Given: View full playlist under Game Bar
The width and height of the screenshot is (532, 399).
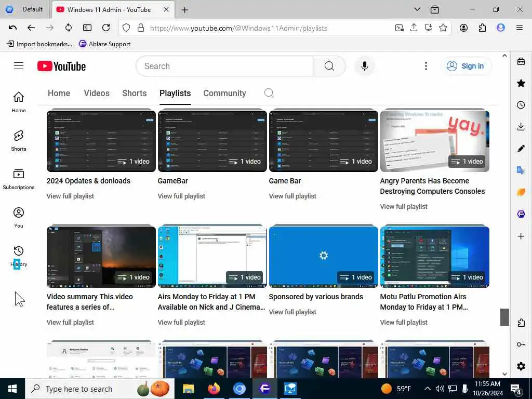Looking at the screenshot, I should pos(292,196).
